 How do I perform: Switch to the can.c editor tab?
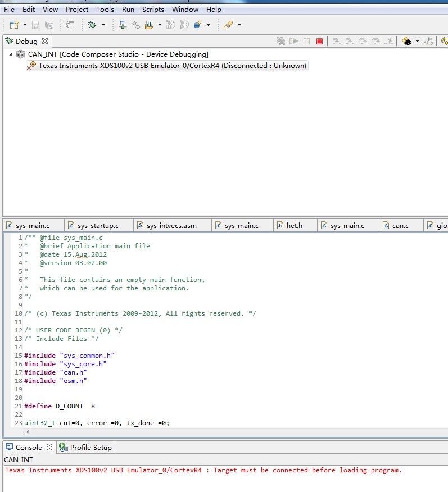(400, 226)
